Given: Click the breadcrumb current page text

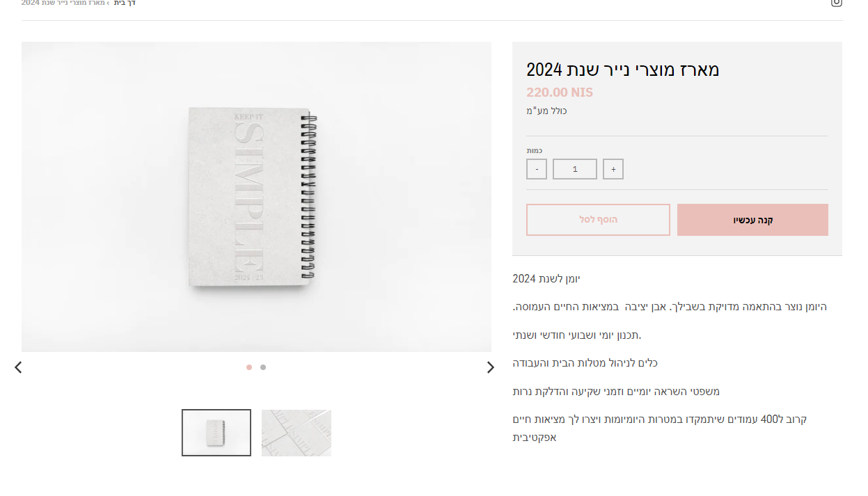Looking at the screenshot, I should click(63, 3).
